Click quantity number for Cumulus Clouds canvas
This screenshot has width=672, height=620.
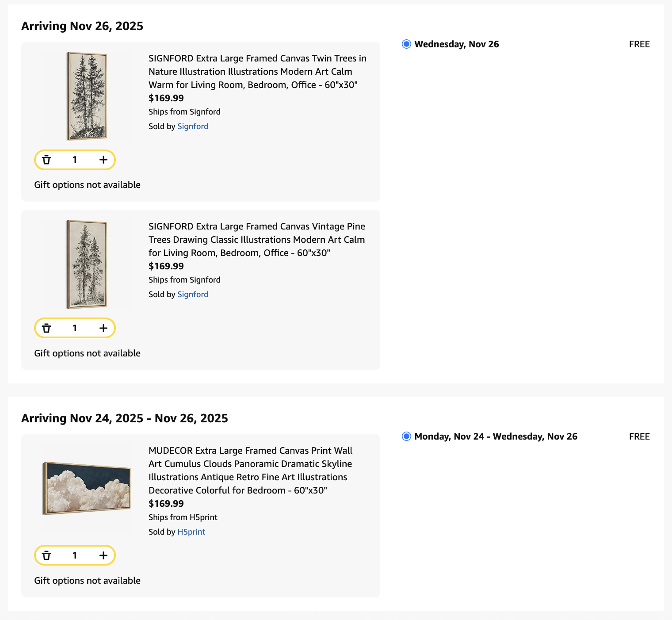pos(75,555)
